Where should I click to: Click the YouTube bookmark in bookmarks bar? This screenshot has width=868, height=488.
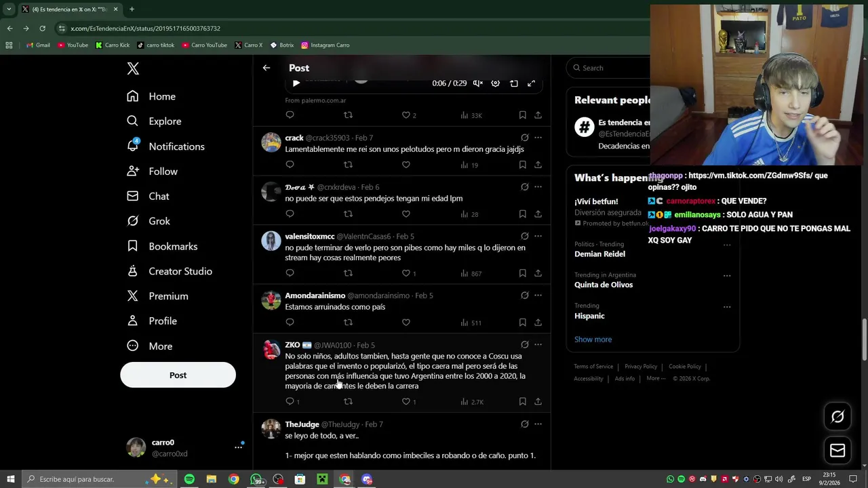(x=73, y=45)
